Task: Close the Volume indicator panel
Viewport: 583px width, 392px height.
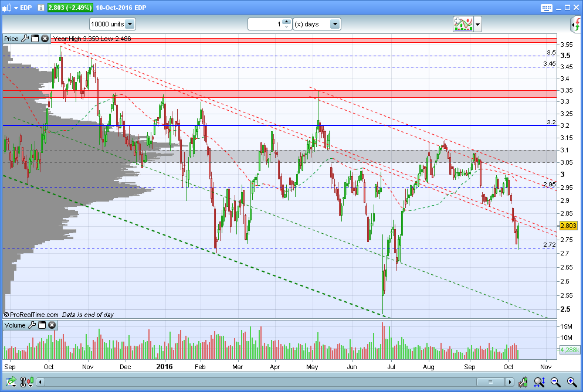Action: [52, 325]
